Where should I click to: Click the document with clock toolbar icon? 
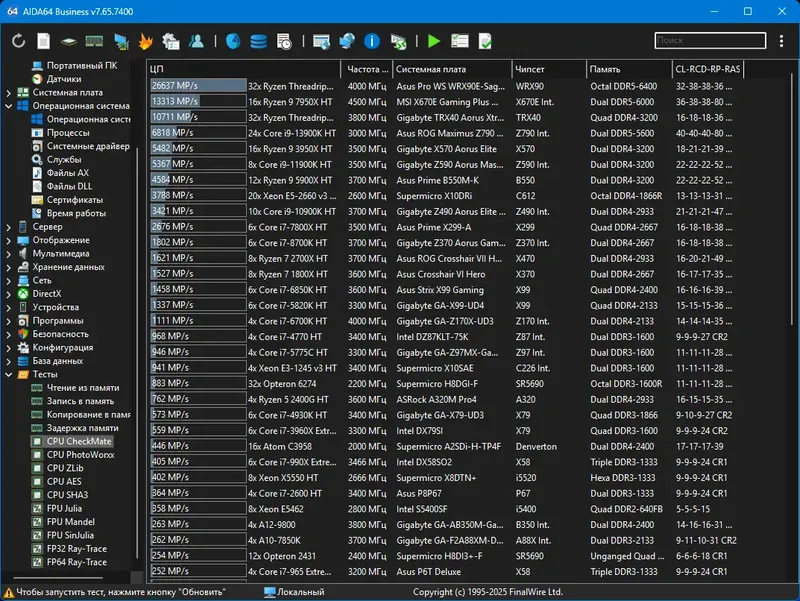284,41
